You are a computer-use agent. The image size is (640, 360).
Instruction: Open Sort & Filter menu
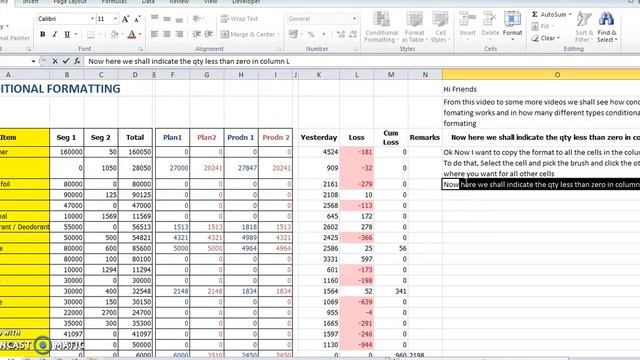(x=584, y=27)
